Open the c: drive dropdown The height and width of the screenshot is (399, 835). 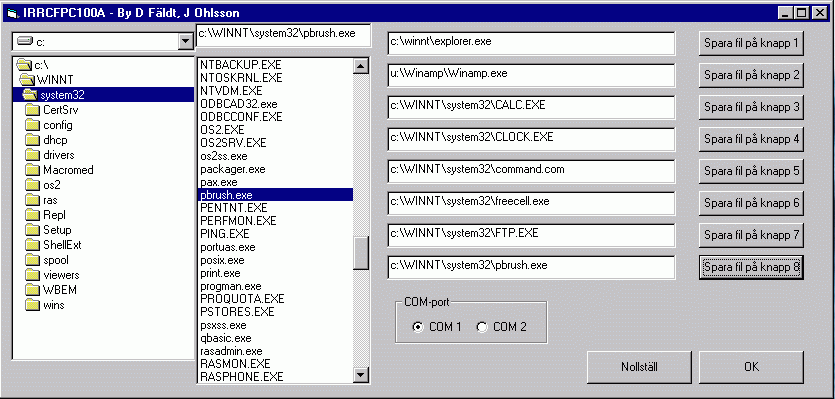click(x=185, y=41)
